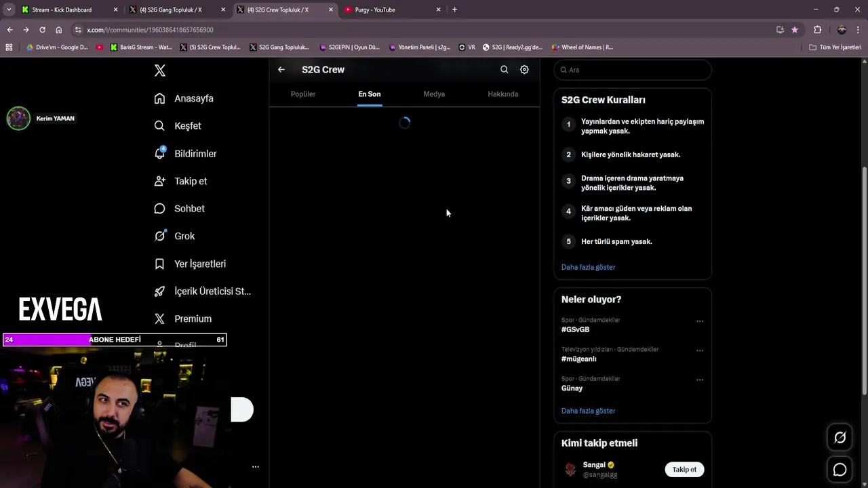The height and width of the screenshot is (488, 868).
Task: Open more options for #mügeanlı trend
Action: coord(700,350)
